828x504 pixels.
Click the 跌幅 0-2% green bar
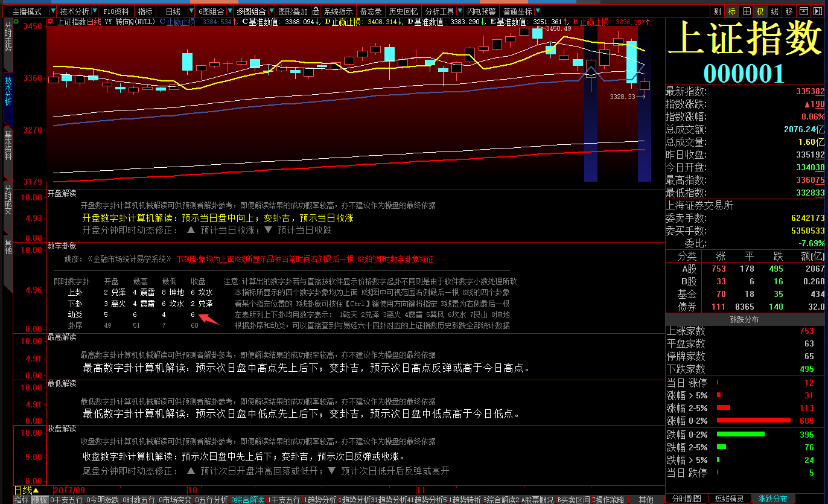click(x=740, y=434)
